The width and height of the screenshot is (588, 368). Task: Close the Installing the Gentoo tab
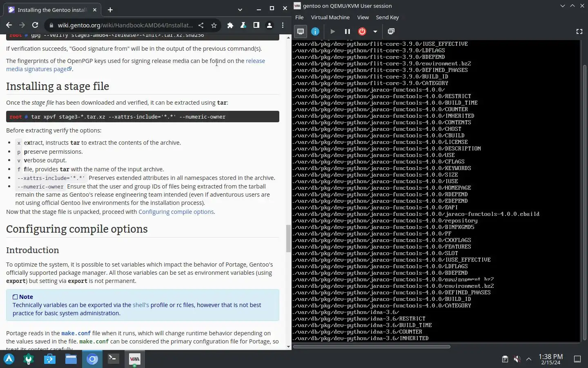(95, 10)
